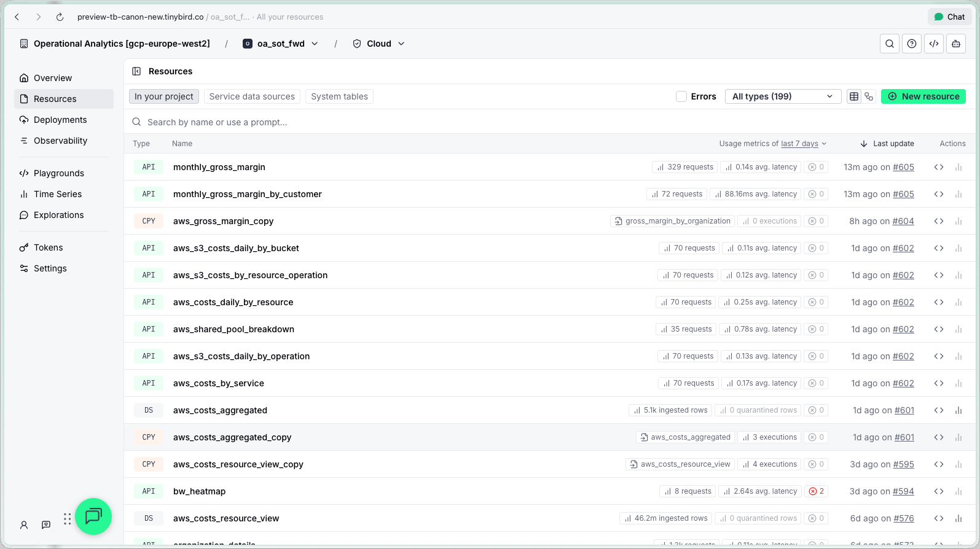
Task: Open metrics chart for aws_costs_resource_view
Action: 958,518
